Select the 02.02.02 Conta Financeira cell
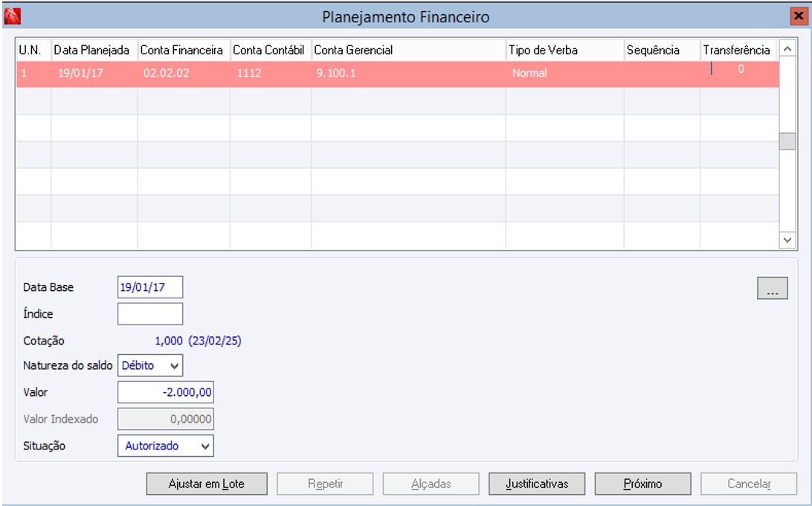This screenshot has width=812, height=506. coord(184,74)
